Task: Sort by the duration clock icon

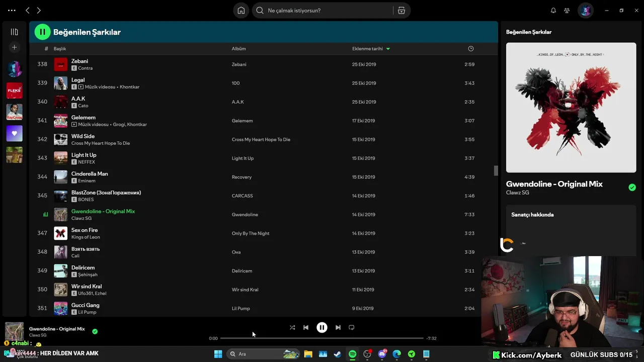Action: point(471,49)
